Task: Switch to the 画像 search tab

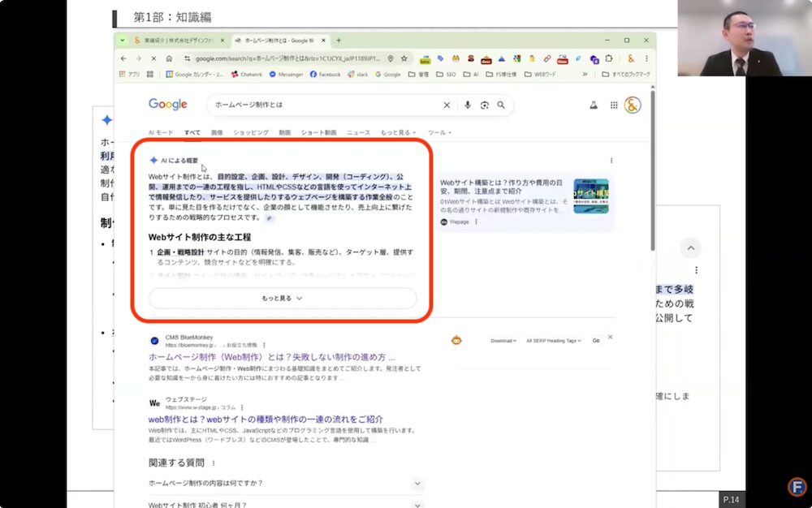Action: click(217, 132)
